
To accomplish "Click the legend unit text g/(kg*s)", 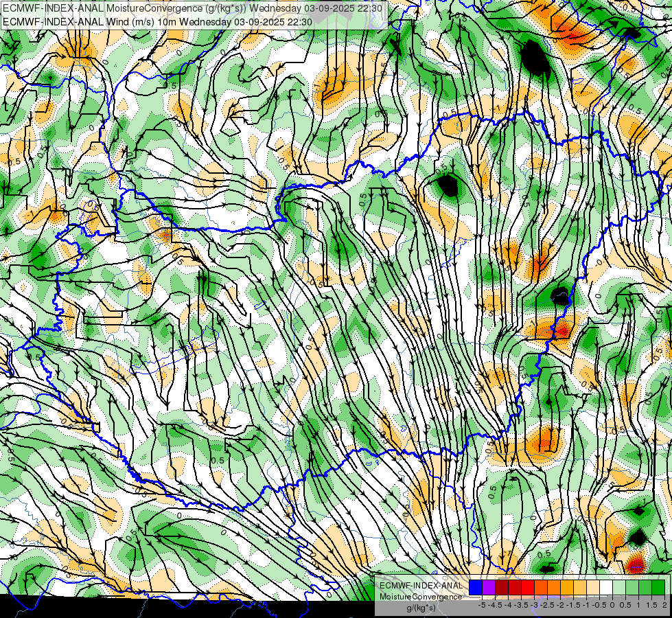I will click(x=421, y=608).
